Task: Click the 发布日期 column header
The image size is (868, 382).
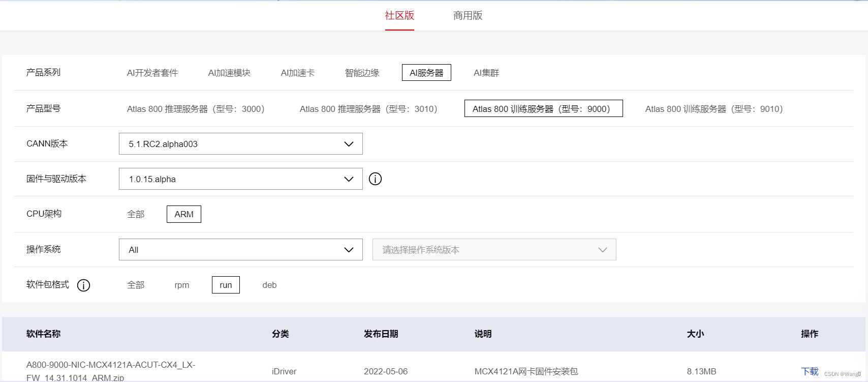Action: pyautogui.click(x=381, y=334)
